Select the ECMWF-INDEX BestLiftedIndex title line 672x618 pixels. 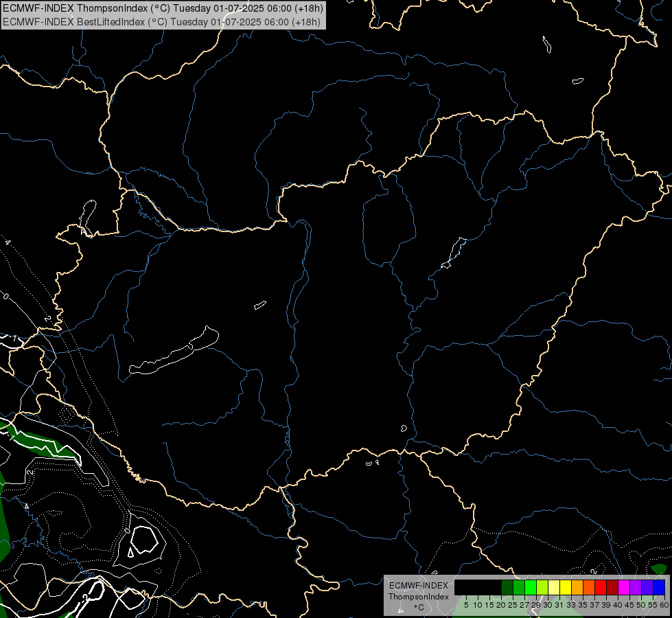click(161, 22)
